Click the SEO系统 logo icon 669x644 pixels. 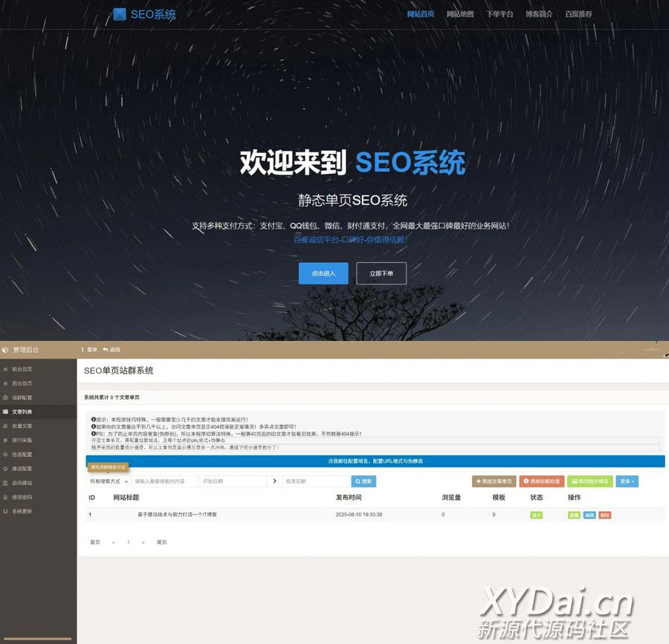tap(120, 14)
